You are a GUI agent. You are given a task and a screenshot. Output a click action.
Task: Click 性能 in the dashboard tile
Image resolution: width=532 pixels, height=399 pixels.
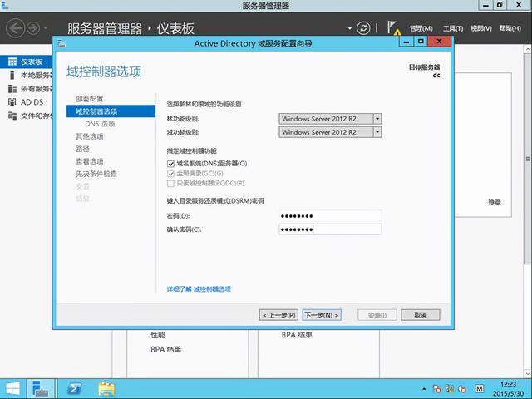pos(158,335)
